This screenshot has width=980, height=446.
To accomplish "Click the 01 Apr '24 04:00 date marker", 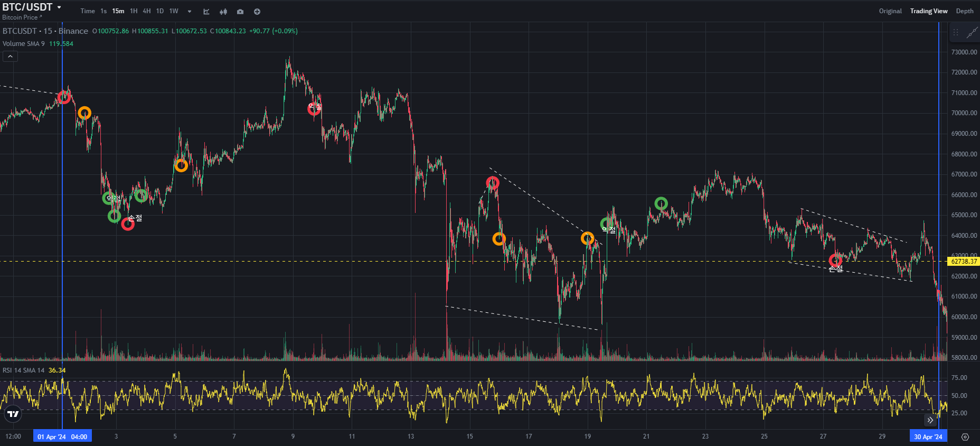I will pos(62,437).
